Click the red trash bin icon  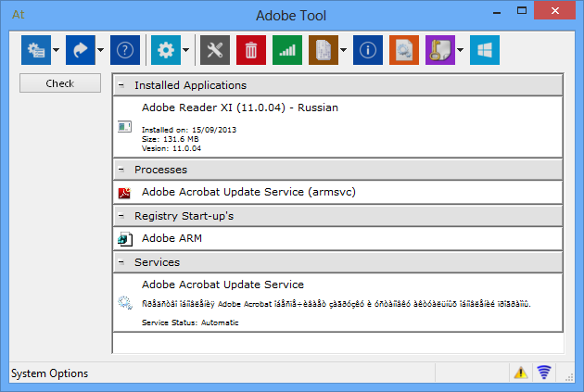(x=251, y=50)
